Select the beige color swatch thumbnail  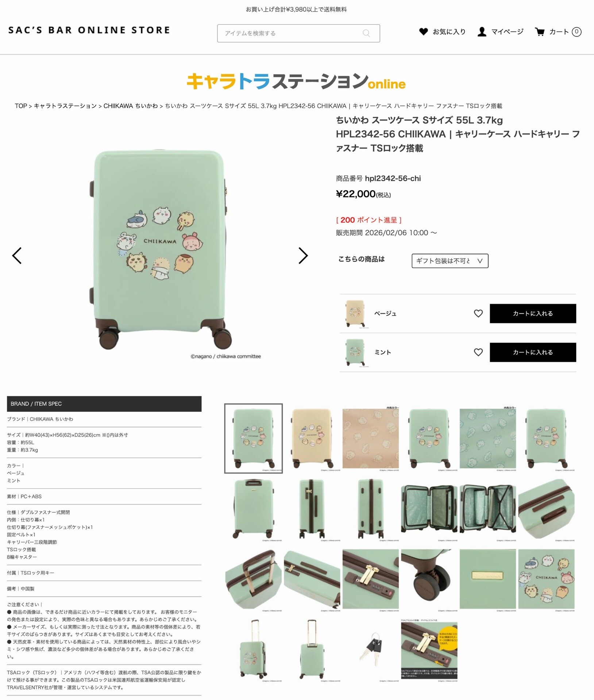click(355, 314)
